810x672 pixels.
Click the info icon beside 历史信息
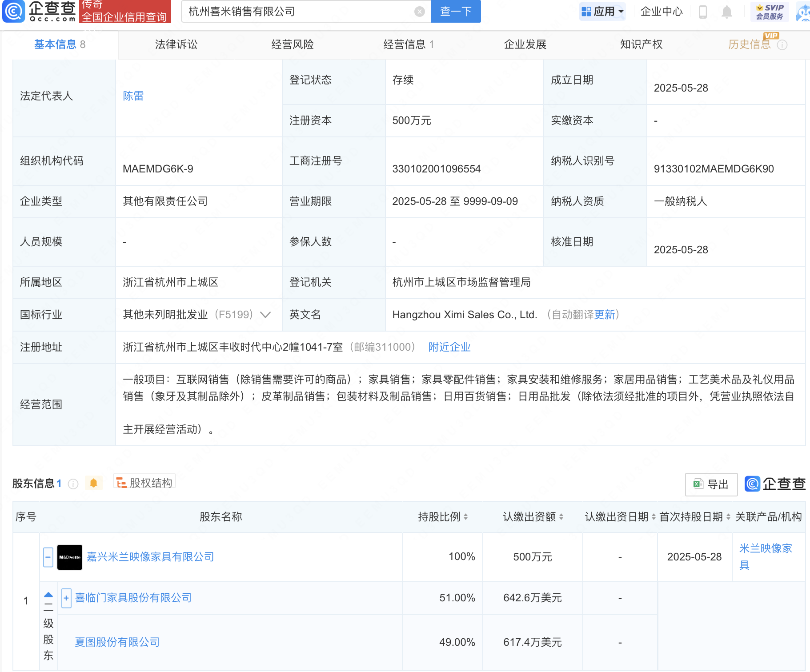(782, 45)
